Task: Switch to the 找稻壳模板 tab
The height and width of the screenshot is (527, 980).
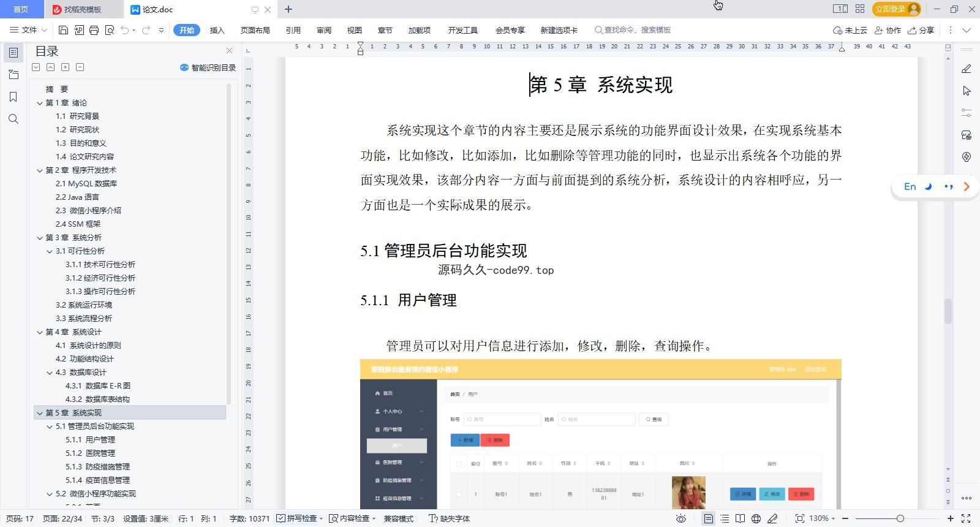Action: point(83,9)
